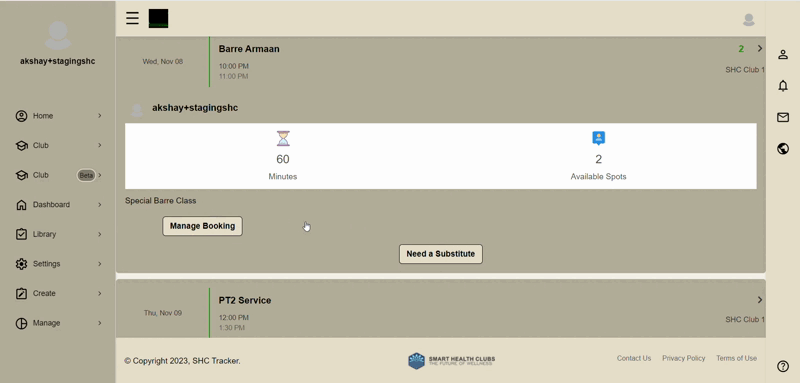Click the Club Beta graduation cap icon
The image size is (800, 383).
click(21, 175)
